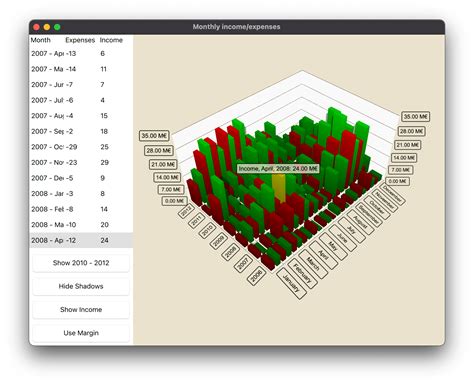Select the highlighted yellow April 2008 bar

coord(279,188)
